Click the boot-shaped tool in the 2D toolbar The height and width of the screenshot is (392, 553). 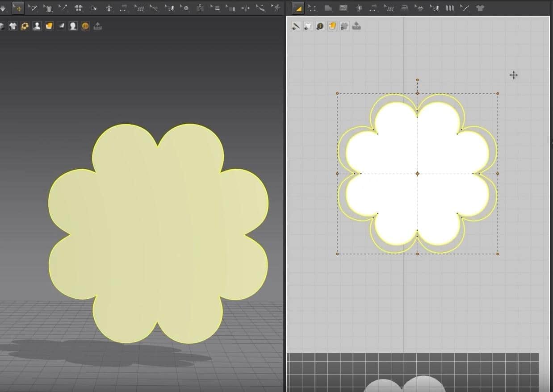coord(435,8)
